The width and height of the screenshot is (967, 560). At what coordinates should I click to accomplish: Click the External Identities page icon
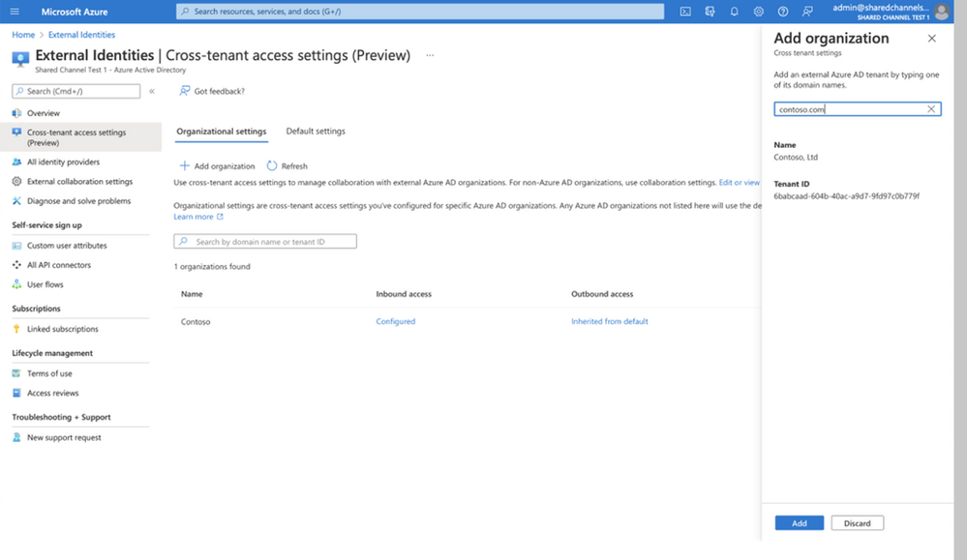[x=20, y=59]
